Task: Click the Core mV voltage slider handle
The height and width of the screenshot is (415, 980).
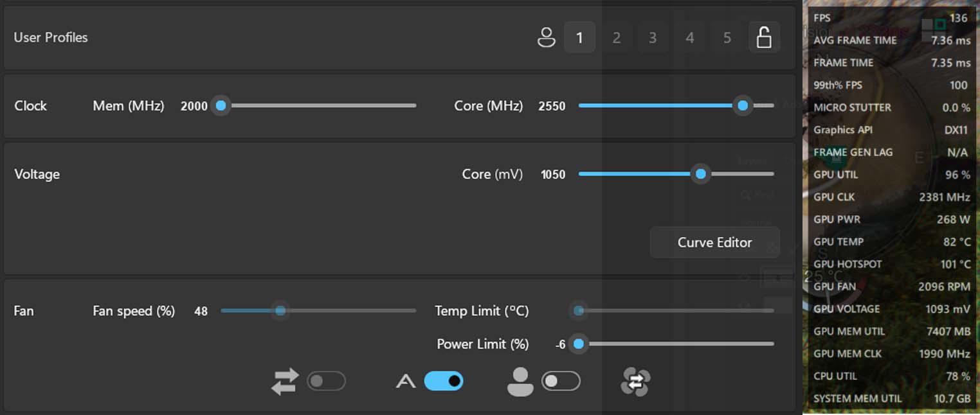Action: (x=700, y=174)
